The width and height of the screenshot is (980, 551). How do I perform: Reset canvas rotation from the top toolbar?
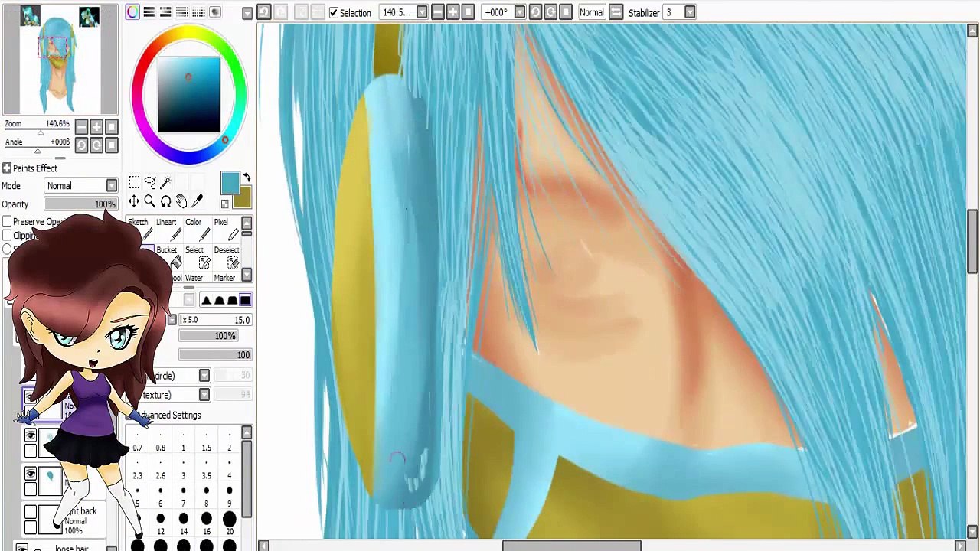point(566,12)
